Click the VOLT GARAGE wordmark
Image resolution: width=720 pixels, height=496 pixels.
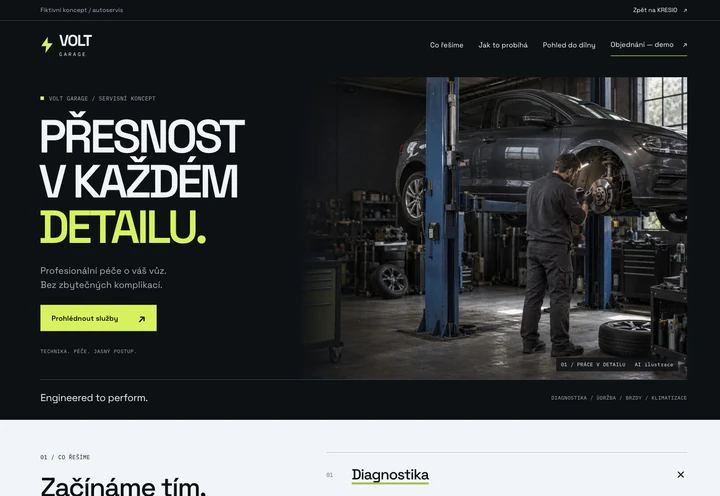pyautogui.click(x=75, y=45)
